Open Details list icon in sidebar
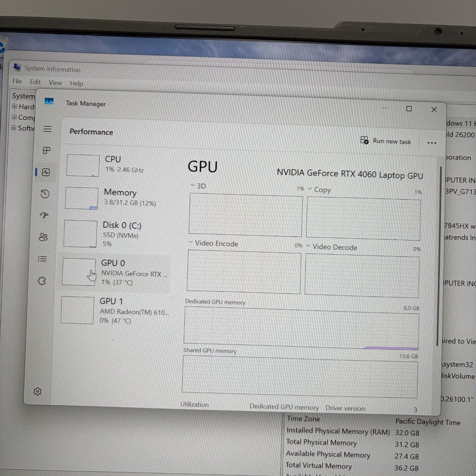 point(42,259)
